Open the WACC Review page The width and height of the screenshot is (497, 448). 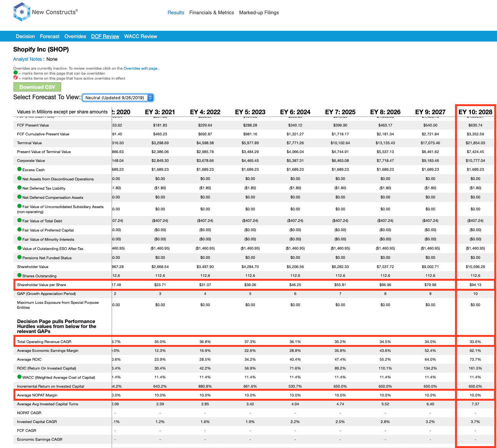pos(141,37)
